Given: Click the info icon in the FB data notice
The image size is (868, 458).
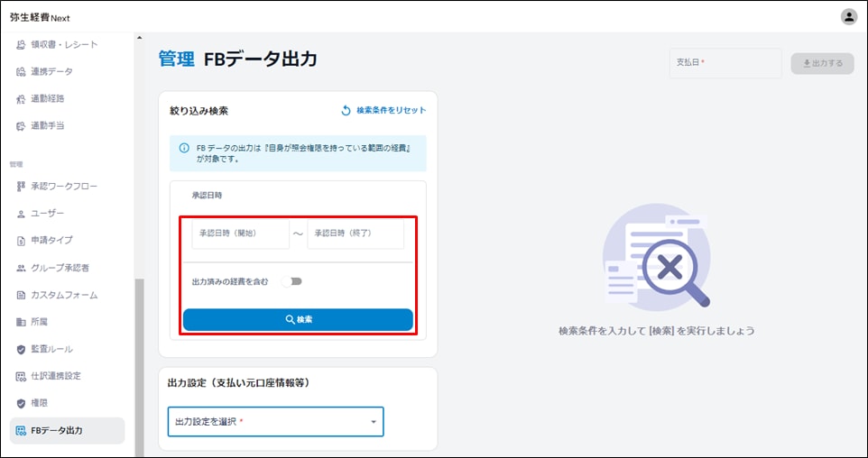Looking at the screenshot, I should (x=184, y=148).
